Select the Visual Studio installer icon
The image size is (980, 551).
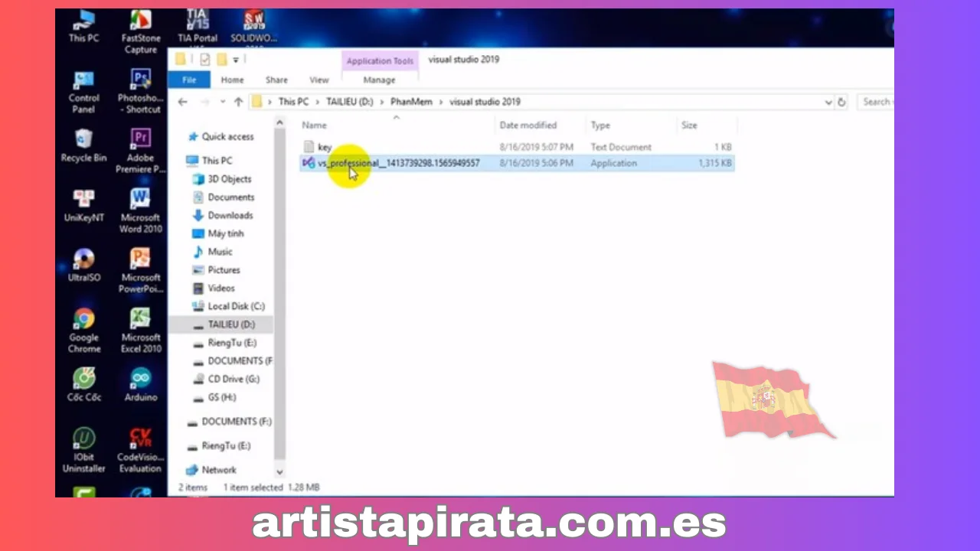click(x=309, y=163)
